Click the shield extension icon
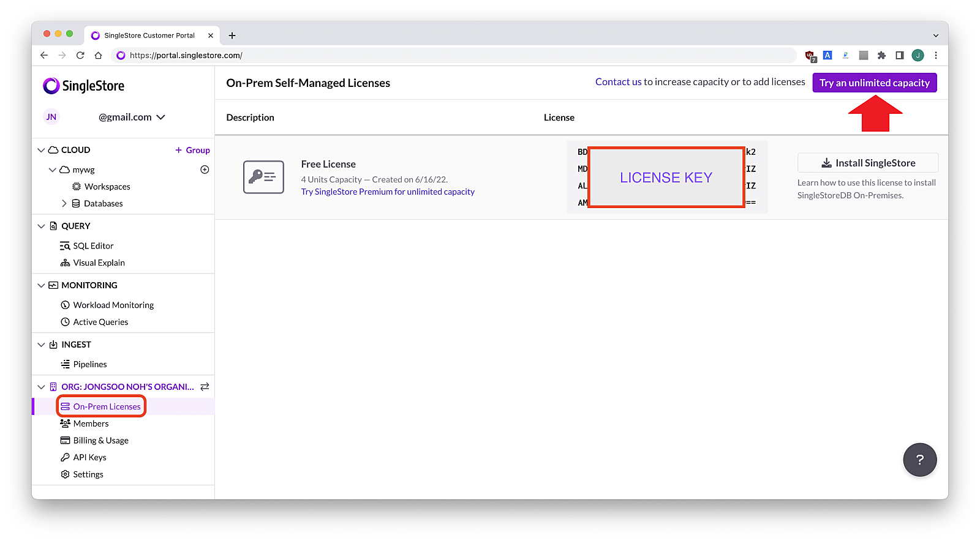The height and width of the screenshot is (541, 980). coord(810,56)
